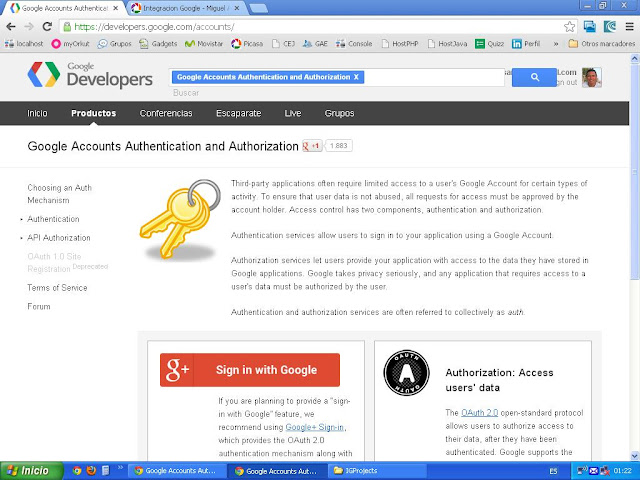Launch Chrome from the quick launch bar
This screenshot has height=480, width=640.
coord(77,471)
